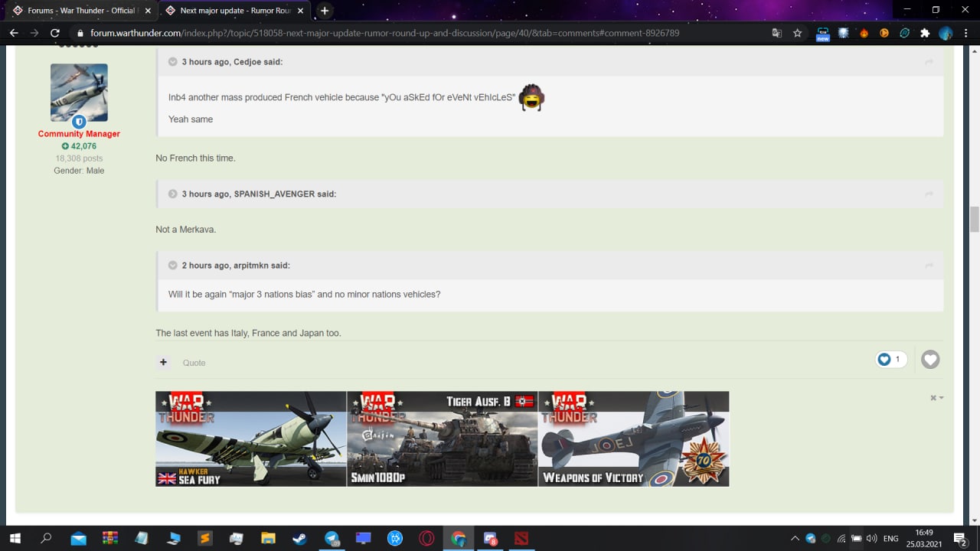Open a new browser tab
Viewport: 980px width, 551px height.
tap(325, 11)
